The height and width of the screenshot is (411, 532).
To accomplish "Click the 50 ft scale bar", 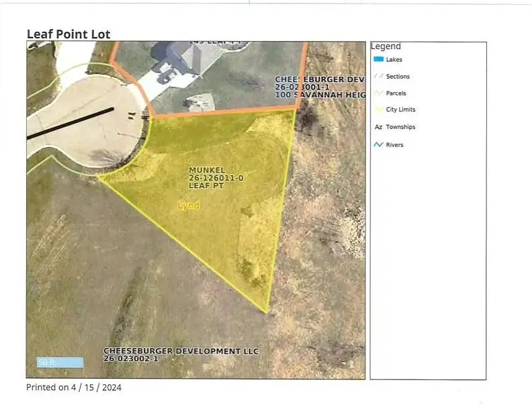I will point(60,363).
